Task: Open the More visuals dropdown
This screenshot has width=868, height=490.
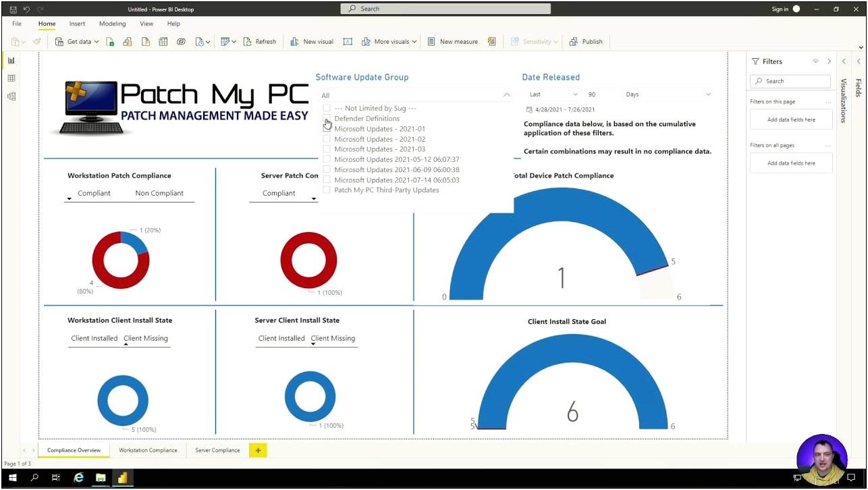Action: (x=389, y=42)
